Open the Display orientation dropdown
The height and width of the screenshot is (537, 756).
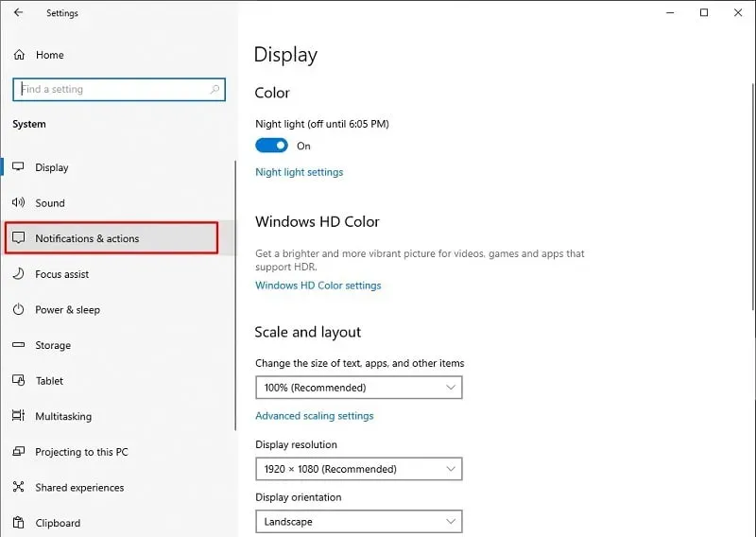(358, 522)
